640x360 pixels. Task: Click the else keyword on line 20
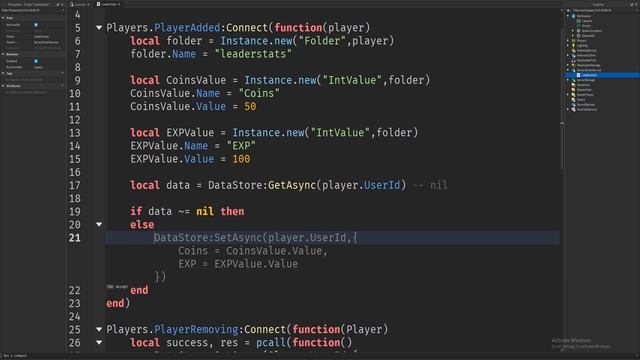coord(142,224)
